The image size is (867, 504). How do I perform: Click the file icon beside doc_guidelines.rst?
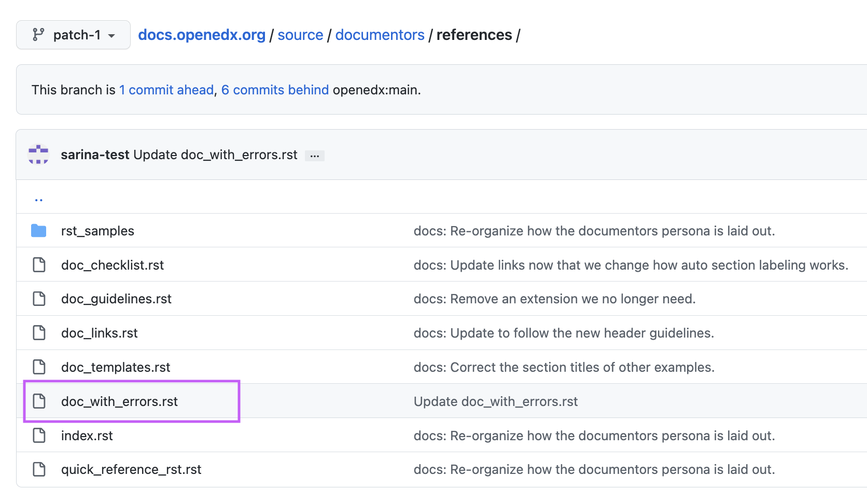pos(39,299)
